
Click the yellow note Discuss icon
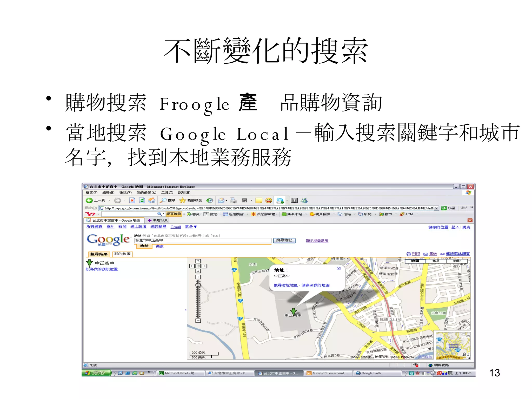[x=259, y=200]
